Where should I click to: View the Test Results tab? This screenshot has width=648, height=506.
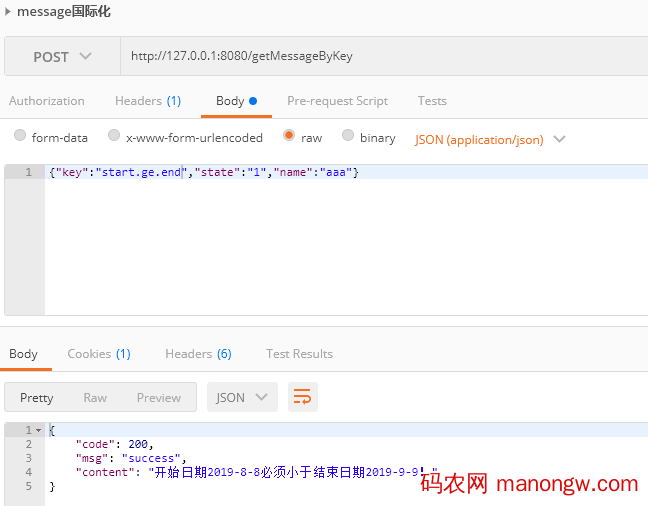(x=299, y=354)
